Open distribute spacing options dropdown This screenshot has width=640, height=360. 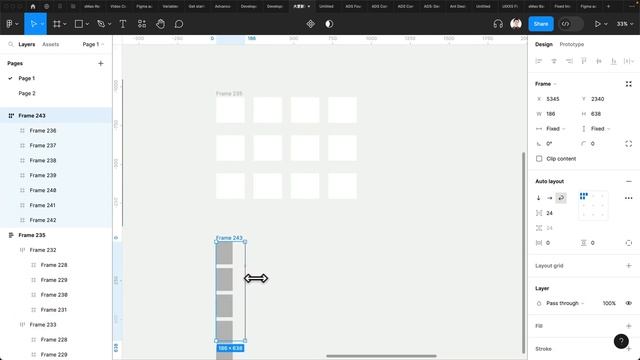coord(629,61)
